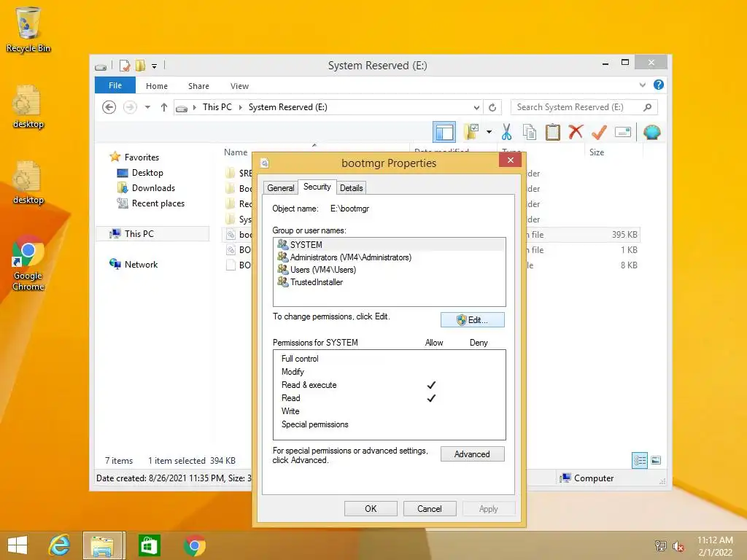Image resolution: width=747 pixels, height=560 pixels.
Task: Select Favorites in navigation pane
Action: click(142, 157)
